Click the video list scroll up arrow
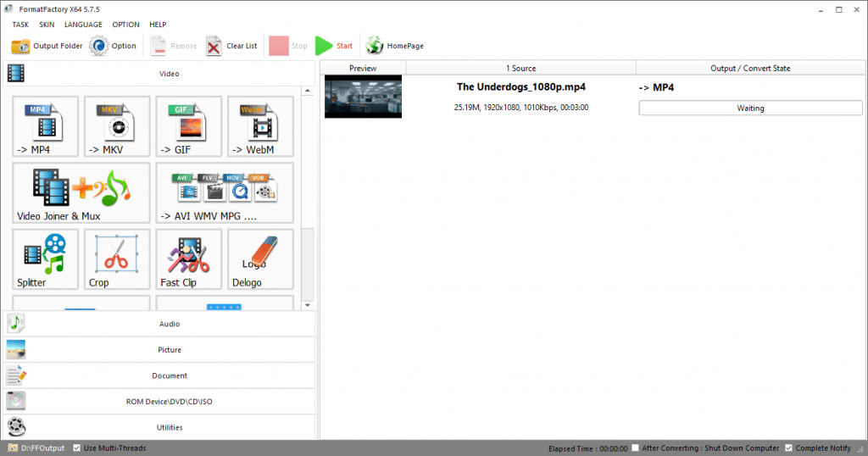This screenshot has height=456, width=868. click(308, 91)
